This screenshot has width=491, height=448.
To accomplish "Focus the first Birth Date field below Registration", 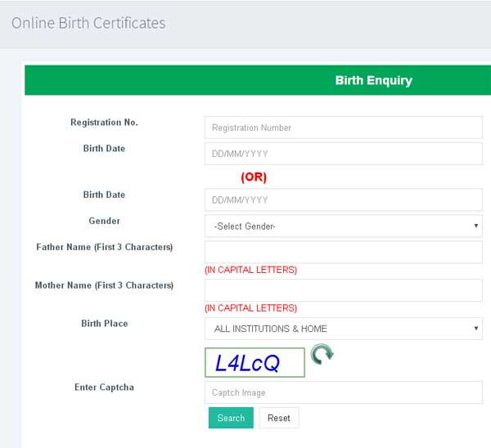I will tap(344, 154).
